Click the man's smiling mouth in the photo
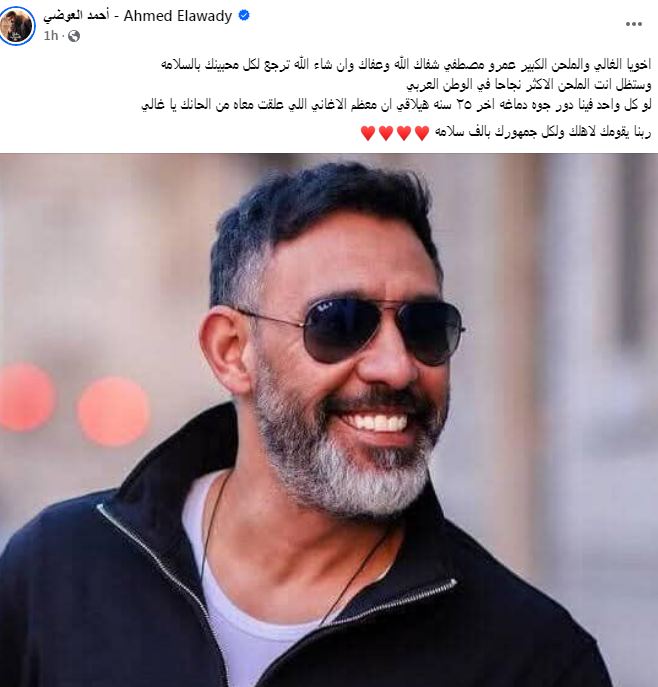658x687 pixels. [x=376, y=421]
